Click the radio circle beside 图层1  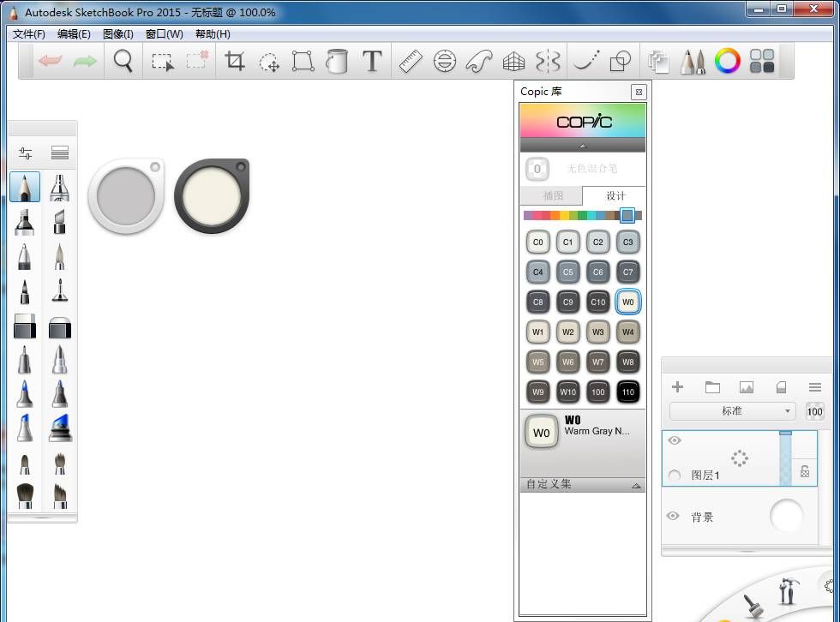click(x=675, y=475)
